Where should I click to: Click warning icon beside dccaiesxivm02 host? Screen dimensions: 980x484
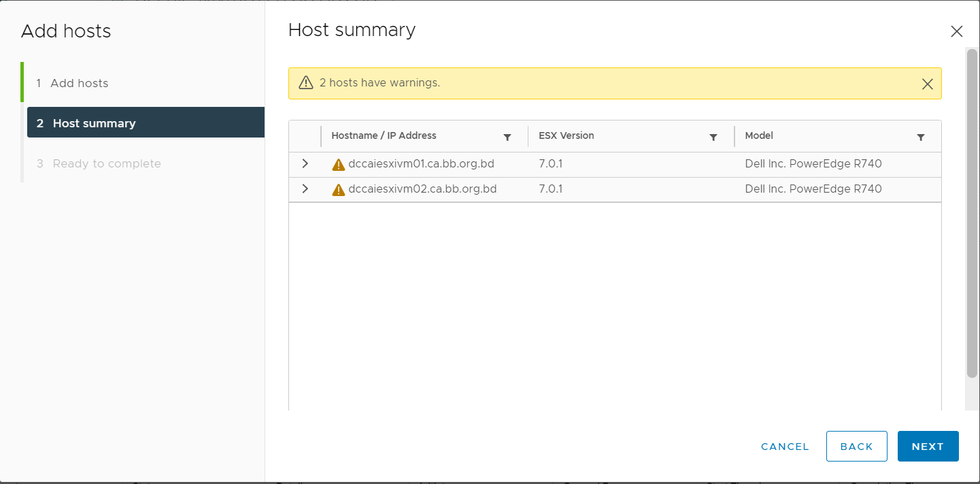coord(338,190)
